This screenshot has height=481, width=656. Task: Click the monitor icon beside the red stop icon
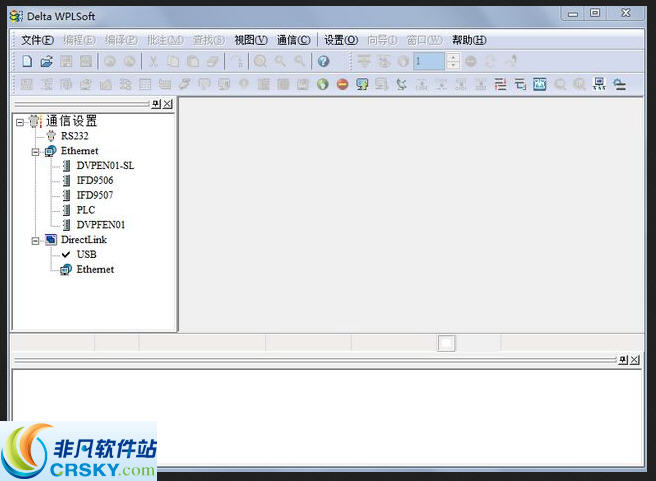[362, 84]
